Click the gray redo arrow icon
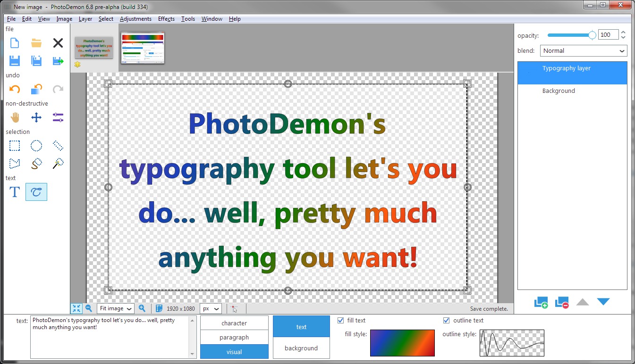This screenshot has height=364, width=635. pyautogui.click(x=58, y=89)
